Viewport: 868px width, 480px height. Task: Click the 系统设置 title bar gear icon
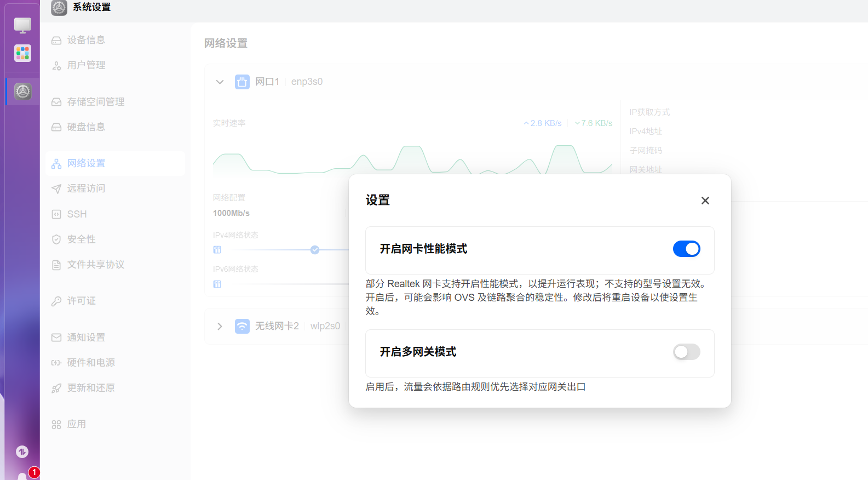[x=59, y=8]
